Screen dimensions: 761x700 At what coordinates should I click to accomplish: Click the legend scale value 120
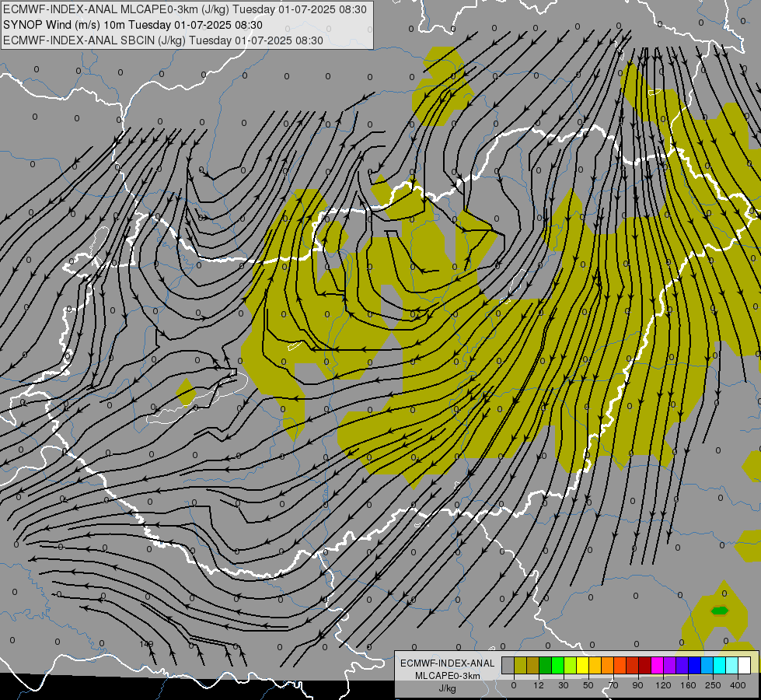pyautogui.click(x=664, y=685)
